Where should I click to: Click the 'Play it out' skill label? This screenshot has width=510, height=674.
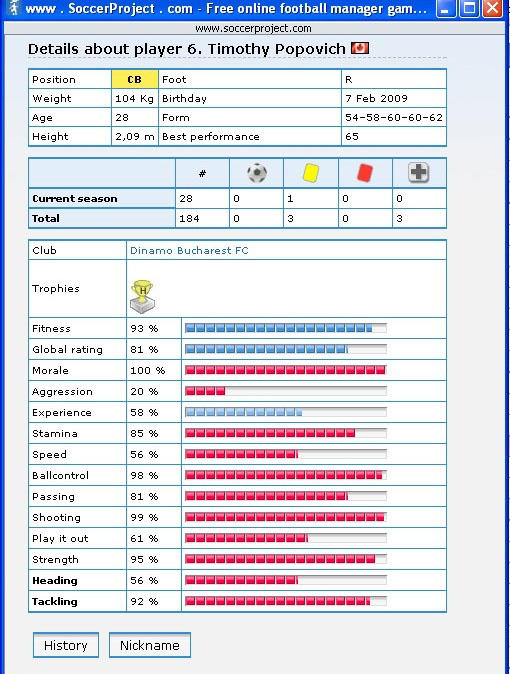tap(60, 539)
